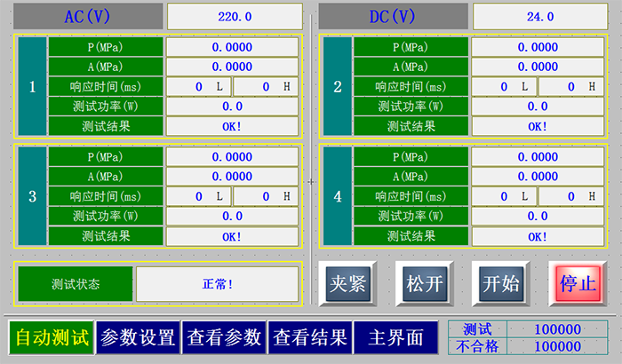
Task: Open the 参数设置 tab
Action: click(x=138, y=337)
